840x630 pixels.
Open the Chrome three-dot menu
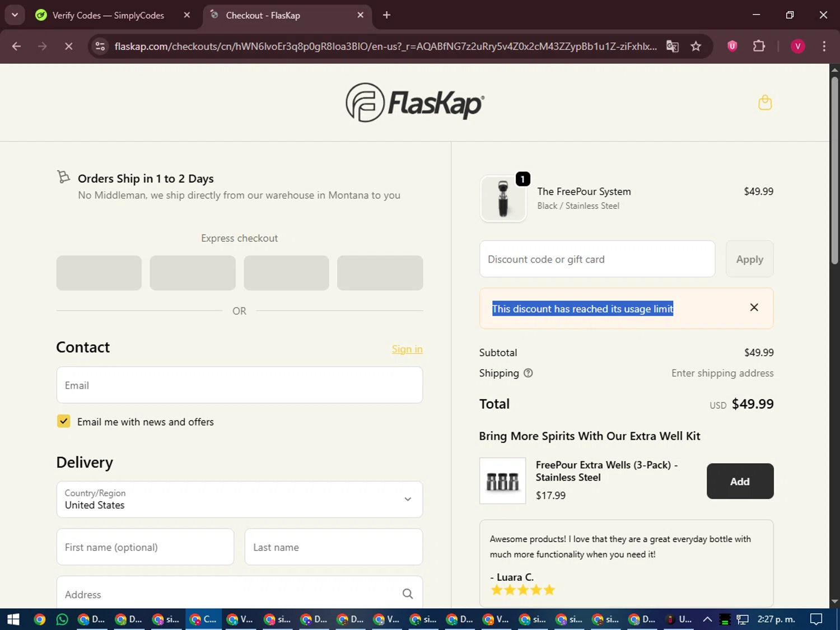824,46
